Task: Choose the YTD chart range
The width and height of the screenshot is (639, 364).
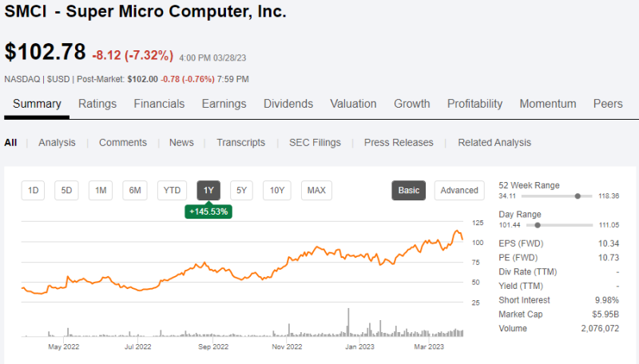Action: point(172,190)
